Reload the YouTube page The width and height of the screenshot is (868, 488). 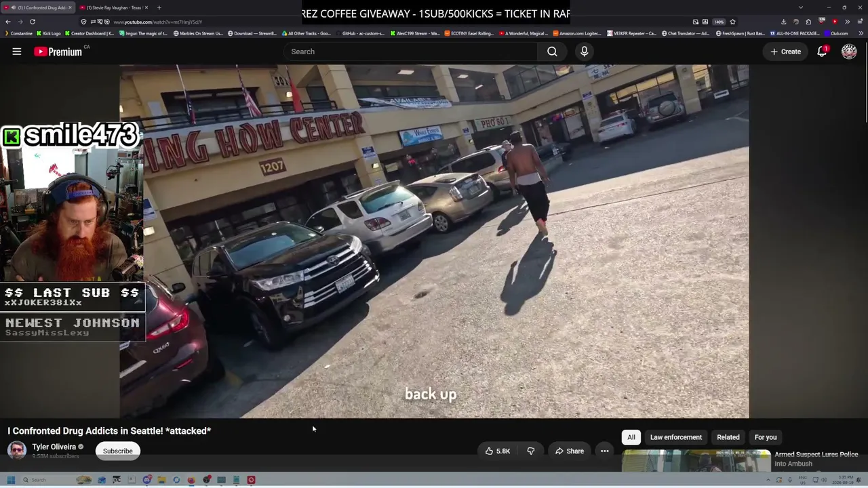pyautogui.click(x=33, y=22)
